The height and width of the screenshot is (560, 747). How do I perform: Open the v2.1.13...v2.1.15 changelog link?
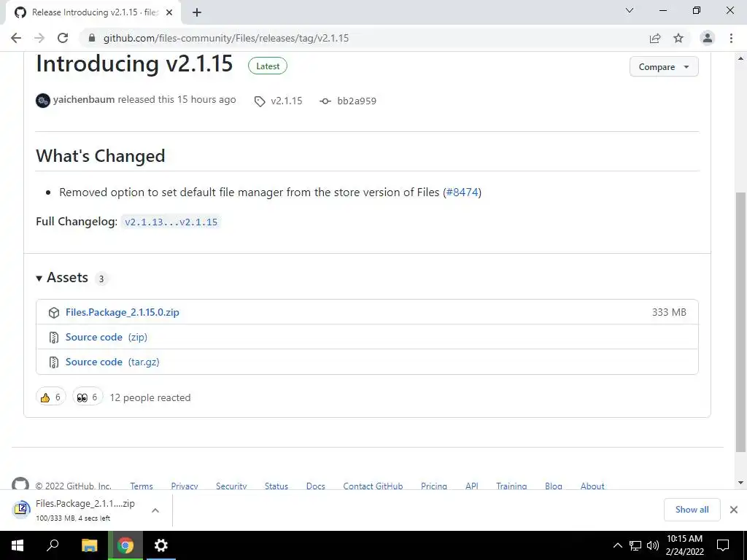coord(171,222)
